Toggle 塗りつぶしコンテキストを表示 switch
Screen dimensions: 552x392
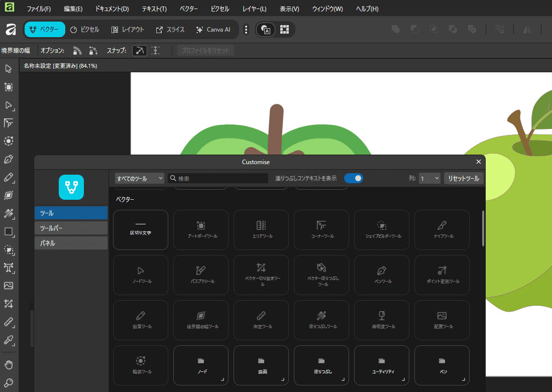[x=354, y=178]
